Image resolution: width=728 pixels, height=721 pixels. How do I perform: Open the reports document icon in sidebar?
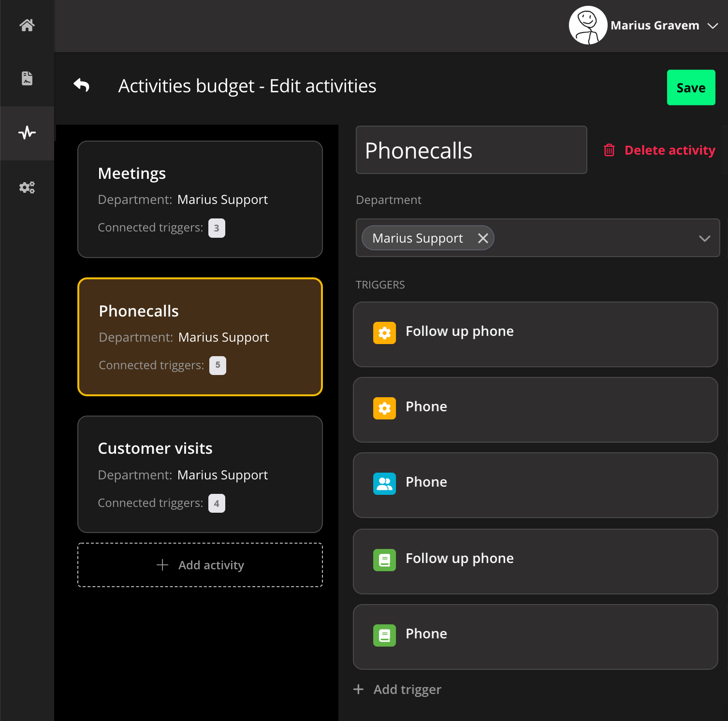coord(27,78)
